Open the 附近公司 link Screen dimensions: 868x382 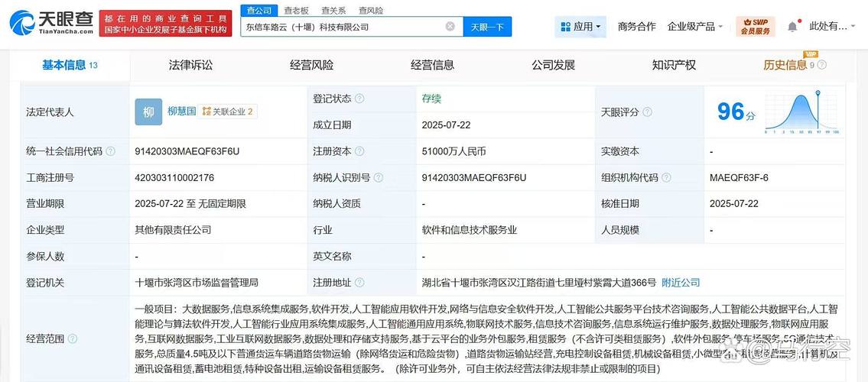pos(681,283)
